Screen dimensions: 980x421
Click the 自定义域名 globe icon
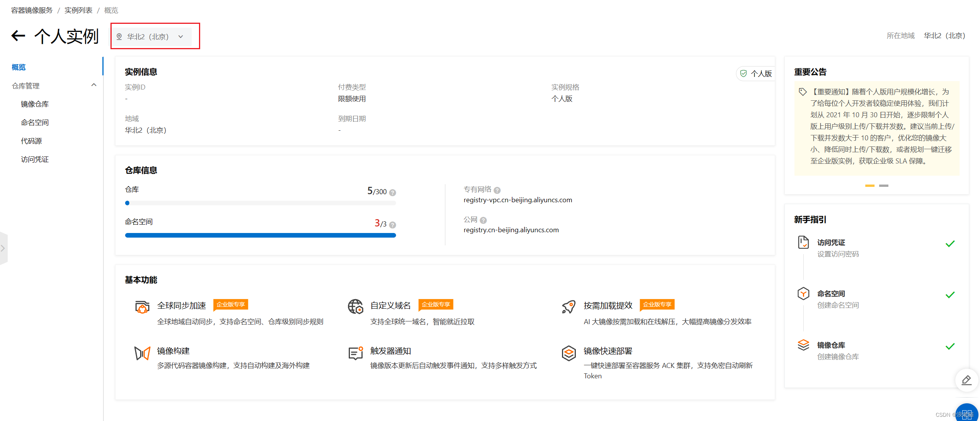coord(355,307)
